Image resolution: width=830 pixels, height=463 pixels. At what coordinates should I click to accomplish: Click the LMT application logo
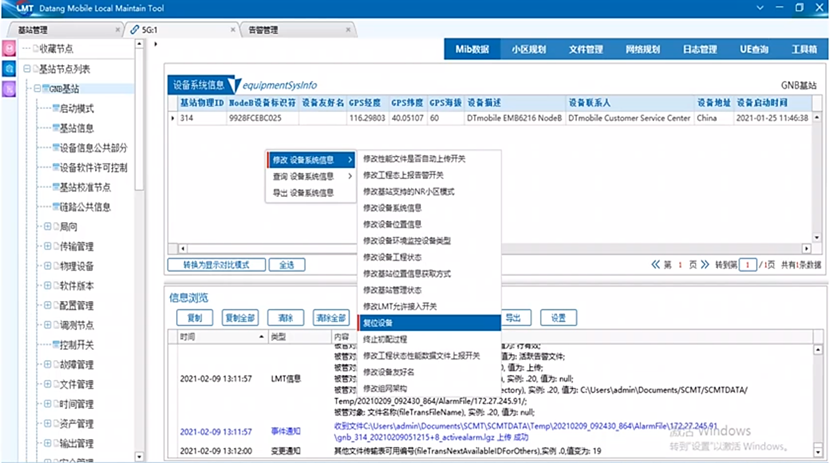(24, 8)
